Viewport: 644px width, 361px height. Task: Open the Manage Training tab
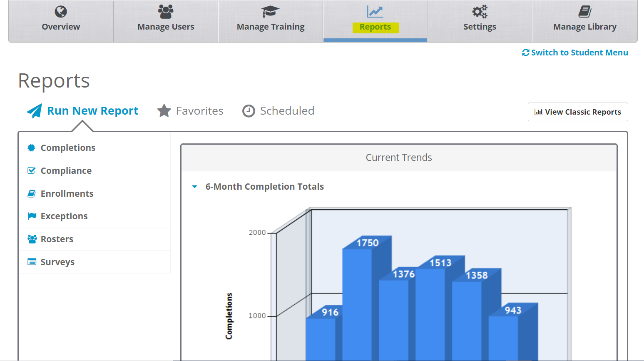tap(271, 21)
